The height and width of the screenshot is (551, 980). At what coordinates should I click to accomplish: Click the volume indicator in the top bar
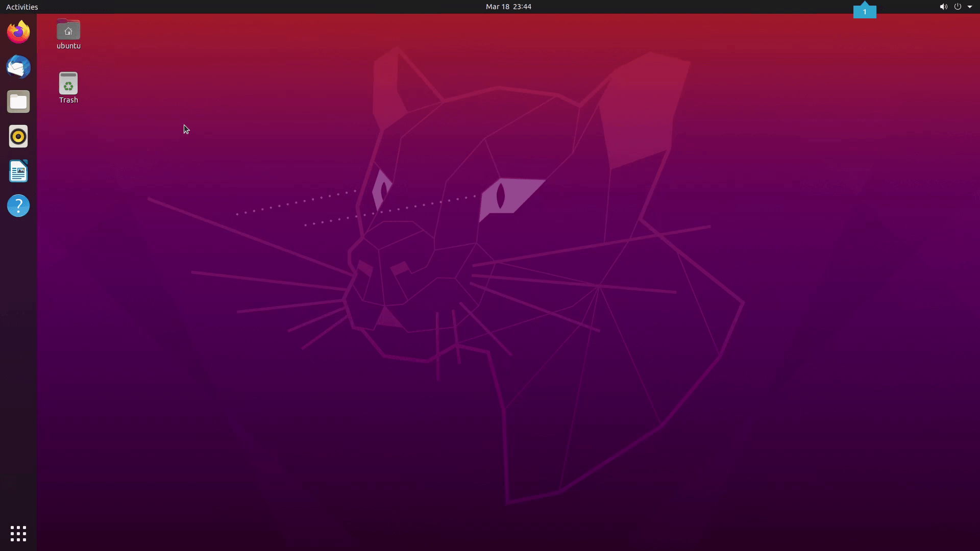click(944, 7)
